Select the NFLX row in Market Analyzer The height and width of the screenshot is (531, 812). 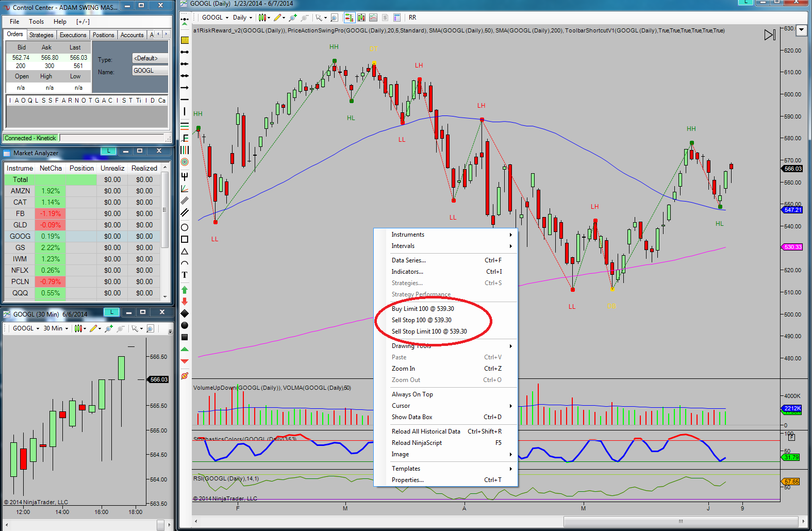pos(81,270)
